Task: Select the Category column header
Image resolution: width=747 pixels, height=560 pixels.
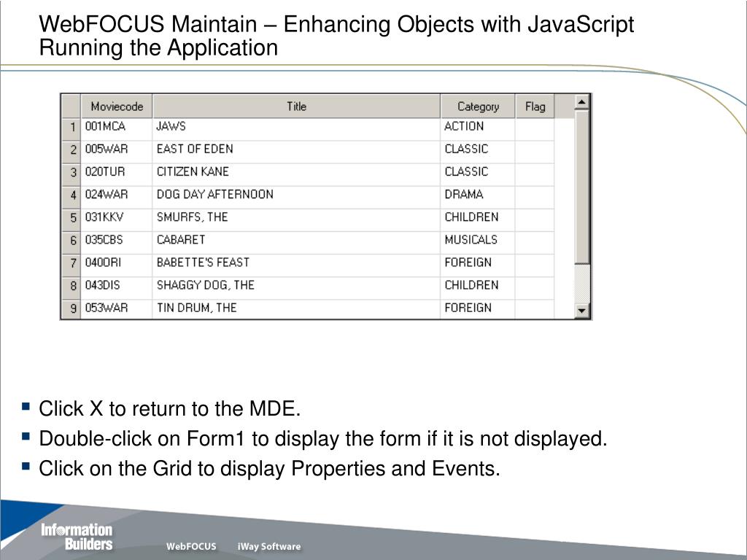Action: (x=478, y=106)
